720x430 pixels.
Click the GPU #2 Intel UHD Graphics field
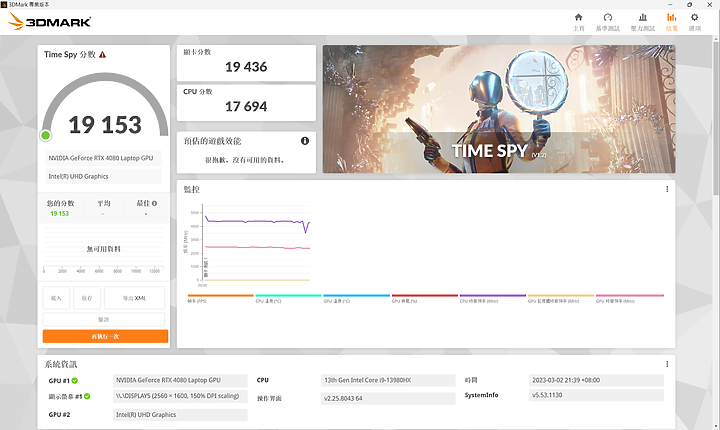click(180, 414)
